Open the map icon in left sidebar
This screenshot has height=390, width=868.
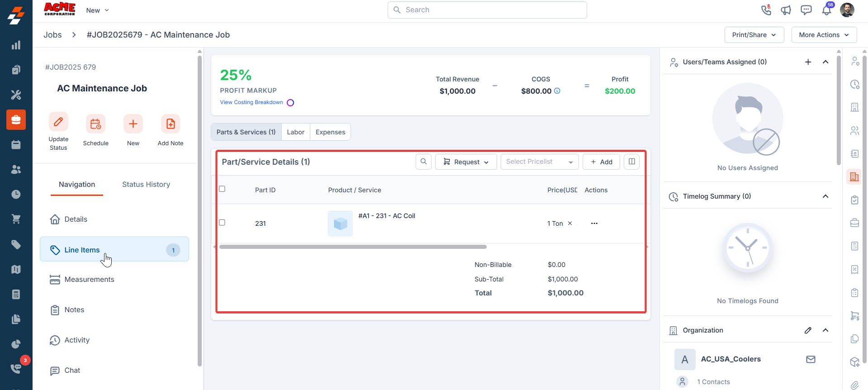pos(16,270)
